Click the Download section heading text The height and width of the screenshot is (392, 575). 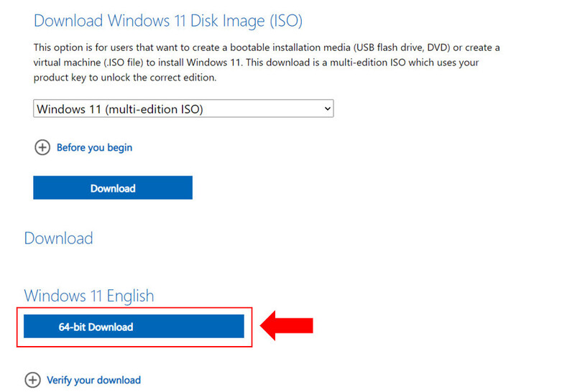click(59, 238)
